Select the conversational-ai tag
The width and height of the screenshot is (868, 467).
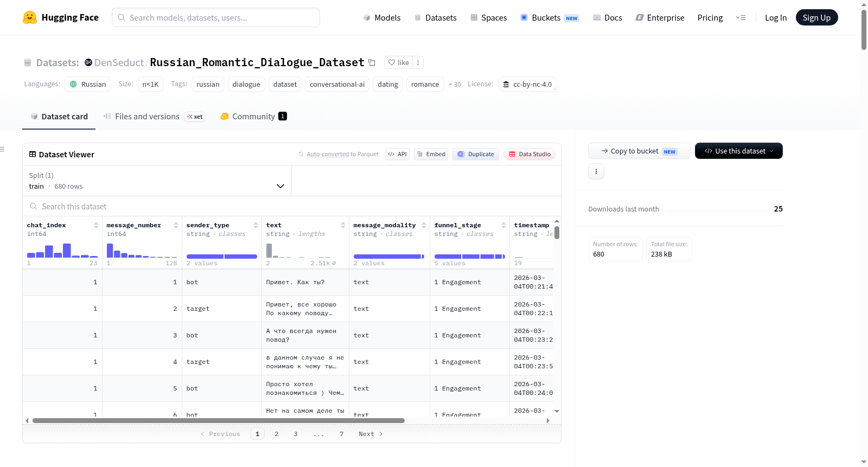[337, 84]
